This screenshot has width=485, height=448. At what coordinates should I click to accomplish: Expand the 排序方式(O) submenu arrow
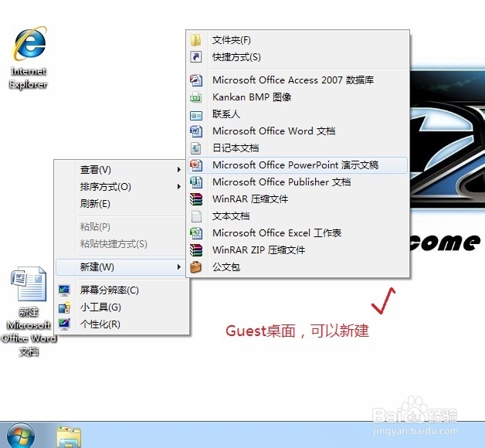pyautogui.click(x=178, y=187)
